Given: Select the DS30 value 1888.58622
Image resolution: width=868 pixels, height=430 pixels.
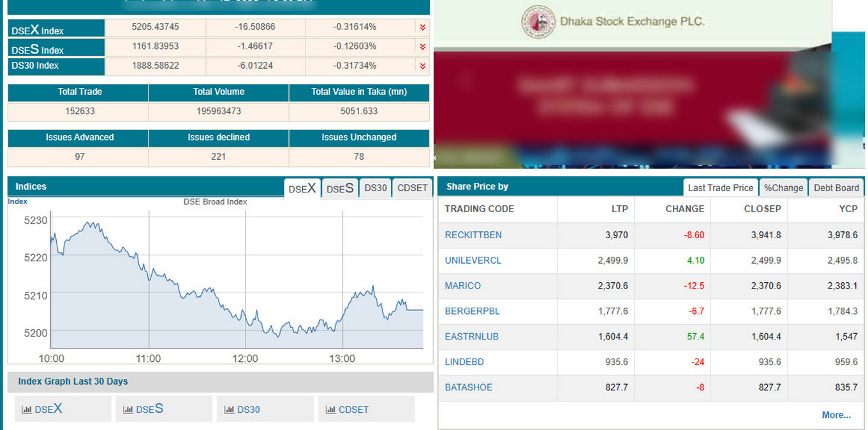Looking at the screenshot, I should pos(156,66).
